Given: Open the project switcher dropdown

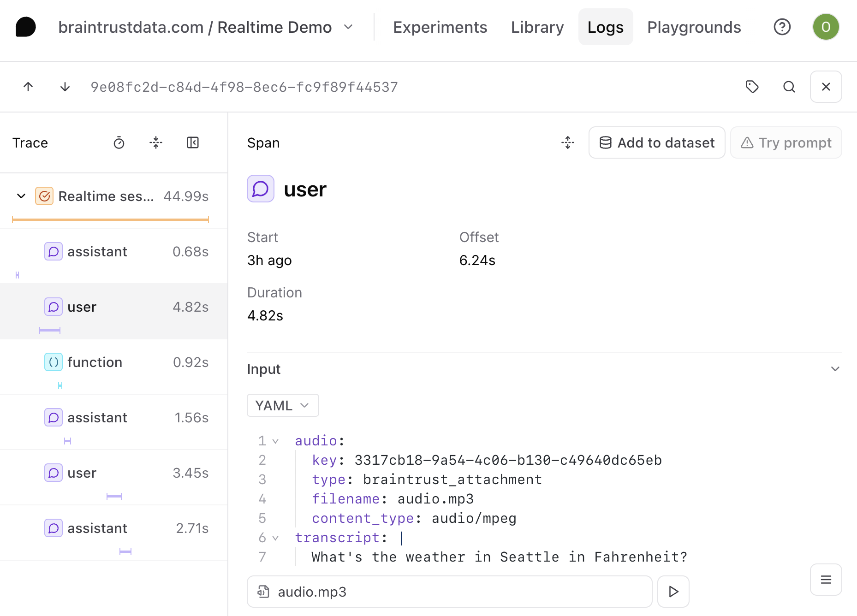Looking at the screenshot, I should point(348,27).
